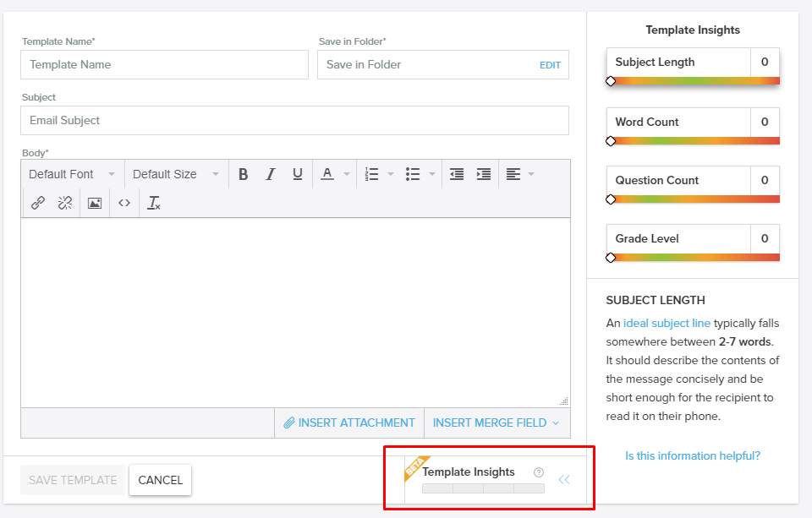Click the Subject Length slider marker

[611, 81]
